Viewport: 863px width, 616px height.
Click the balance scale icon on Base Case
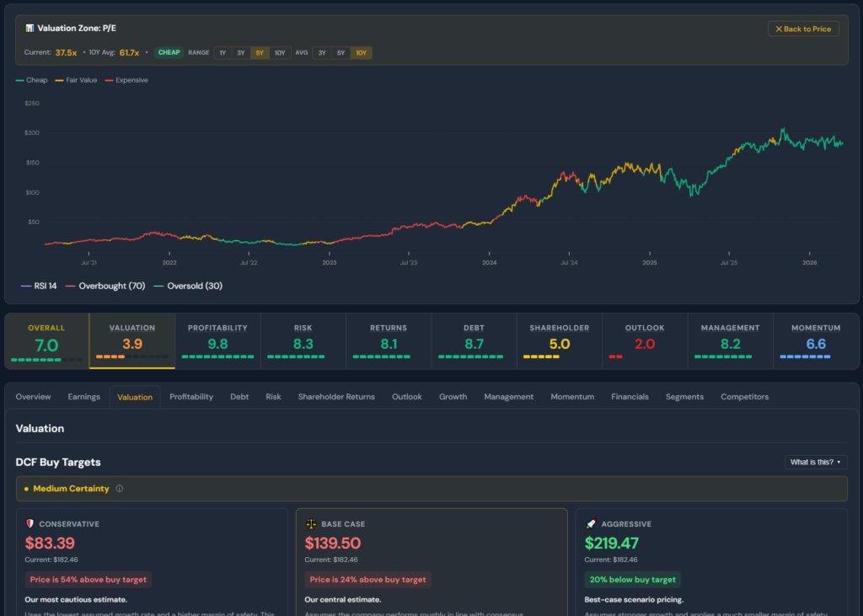[x=310, y=524]
